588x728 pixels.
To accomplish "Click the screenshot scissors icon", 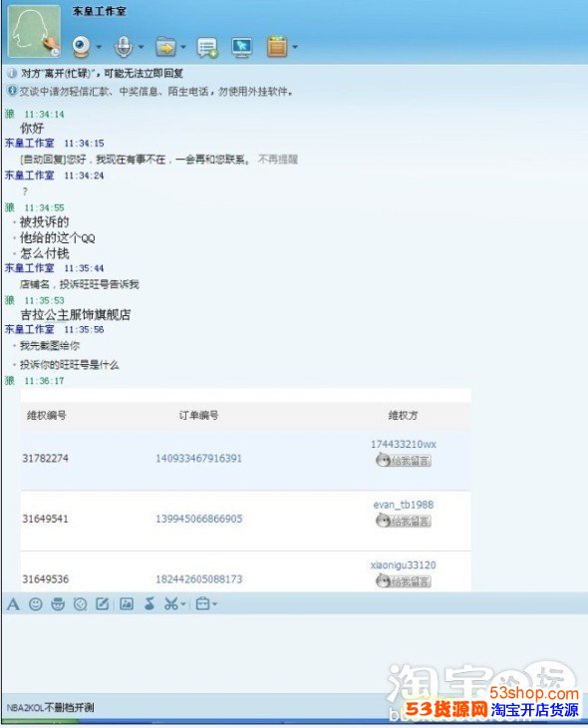I will [170, 604].
